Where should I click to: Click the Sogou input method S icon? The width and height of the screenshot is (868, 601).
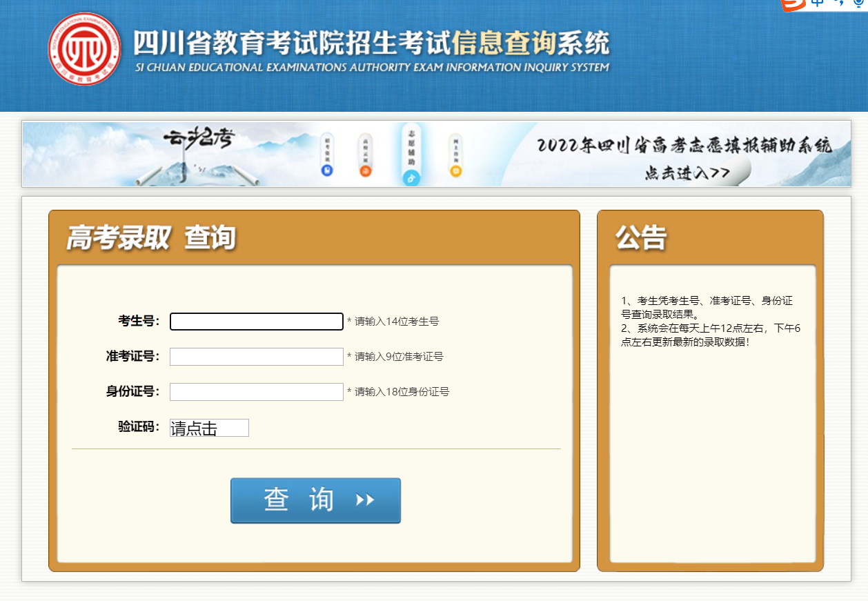[793, 4]
